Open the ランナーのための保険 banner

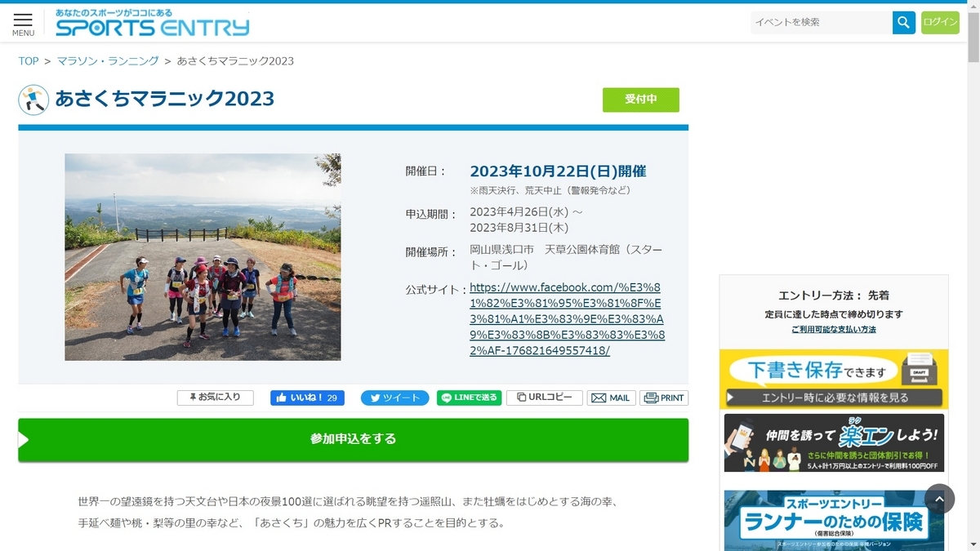pos(834,520)
